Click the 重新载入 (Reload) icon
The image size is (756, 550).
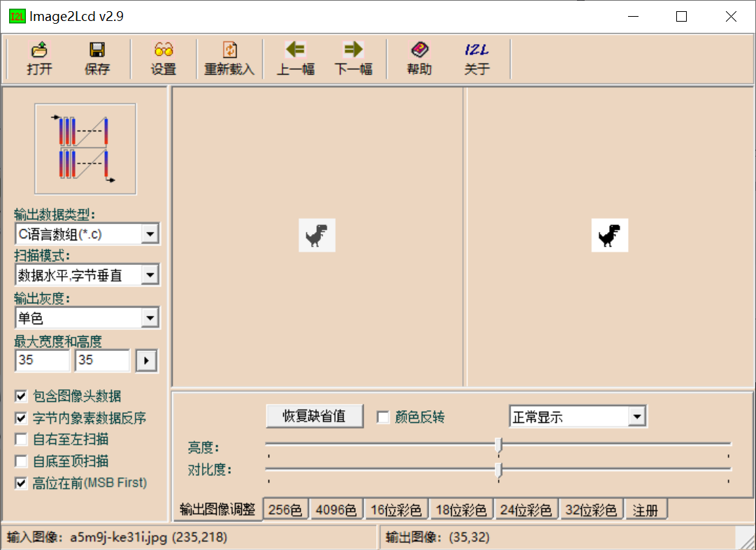click(x=229, y=50)
